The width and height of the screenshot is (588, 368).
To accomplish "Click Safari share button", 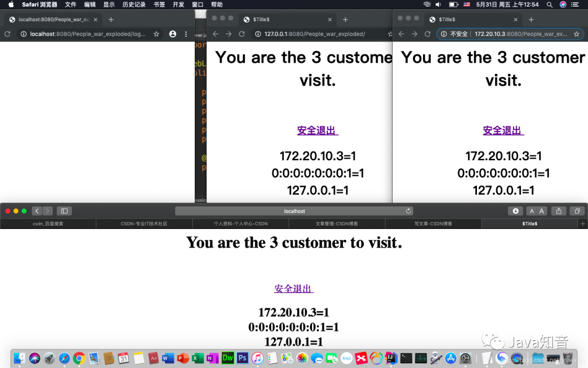I will pyautogui.click(x=559, y=211).
